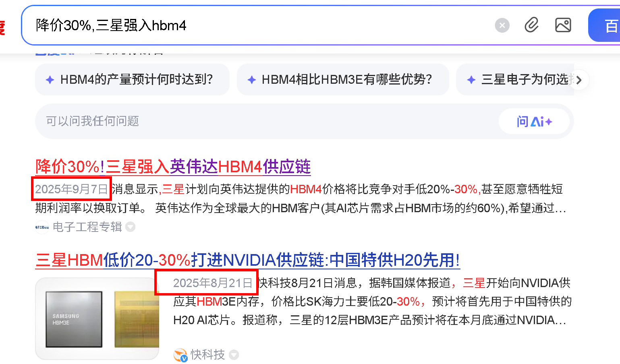Click the paperclip attachment icon
The width and height of the screenshot is (620, 364).
(532, 25)
